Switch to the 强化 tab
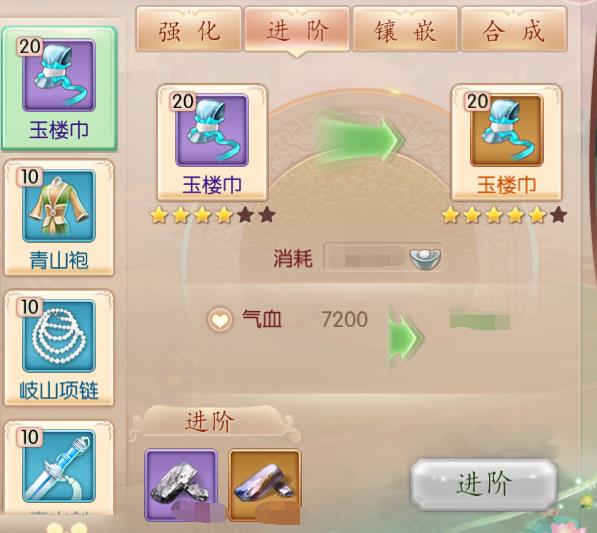597x533 pixels. (189, 29)
